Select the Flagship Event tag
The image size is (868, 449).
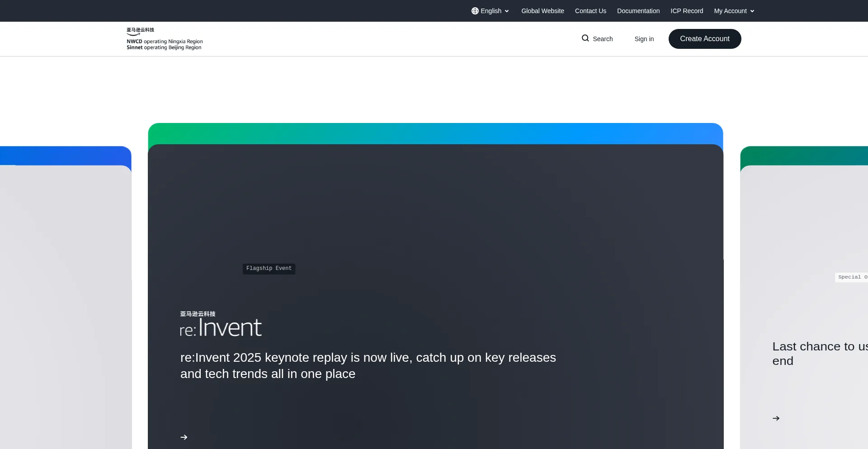point(269,269)
